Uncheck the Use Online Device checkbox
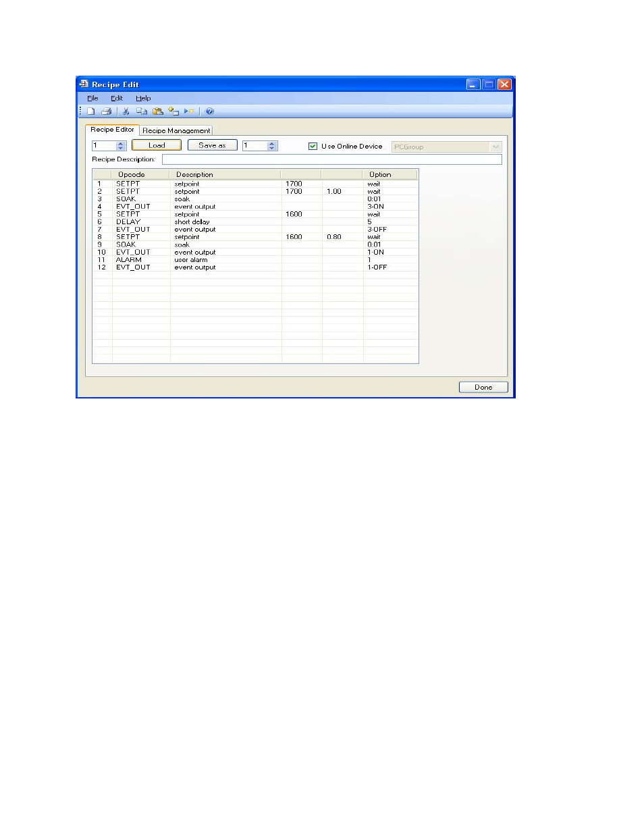 313,146
